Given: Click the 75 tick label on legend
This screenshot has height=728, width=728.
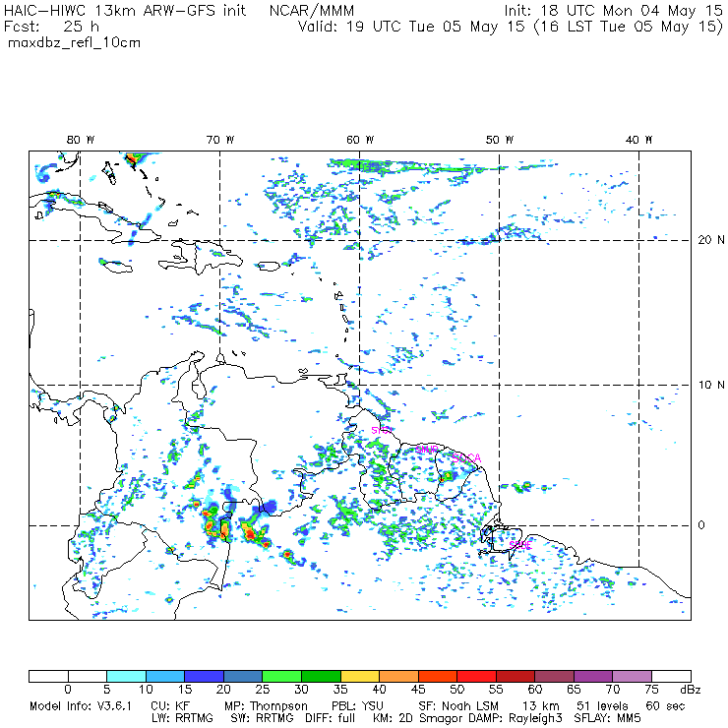Looking at the screenshot, I should pyautogui.click(x=652, y=690).
